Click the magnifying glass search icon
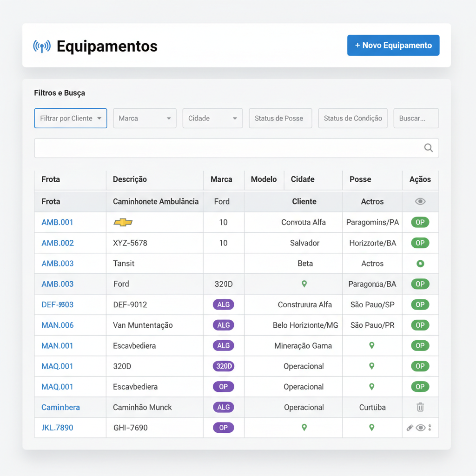Screen dimensions: 476x476 (x=428, y=148)
